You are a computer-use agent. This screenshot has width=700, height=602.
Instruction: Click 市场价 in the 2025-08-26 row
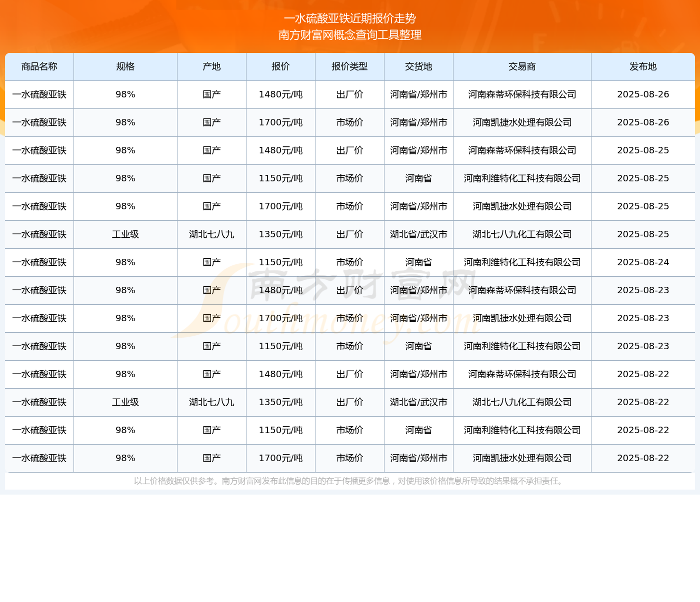pos(349,122)
